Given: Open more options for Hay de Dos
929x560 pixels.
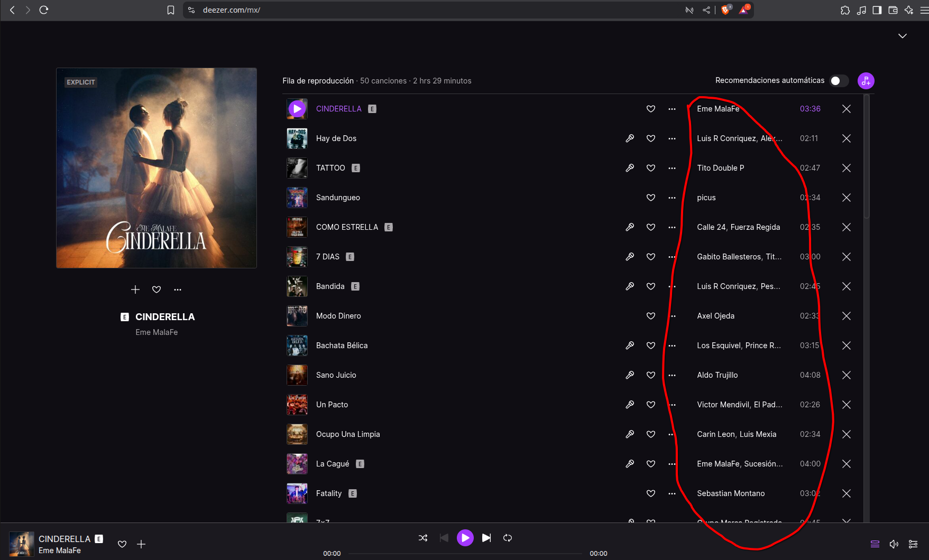Looking at the screenshot, I should click(672, 138).
